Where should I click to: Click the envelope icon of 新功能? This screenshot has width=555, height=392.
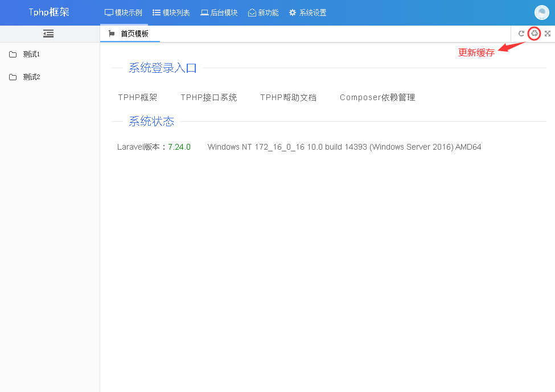[252, 13]
